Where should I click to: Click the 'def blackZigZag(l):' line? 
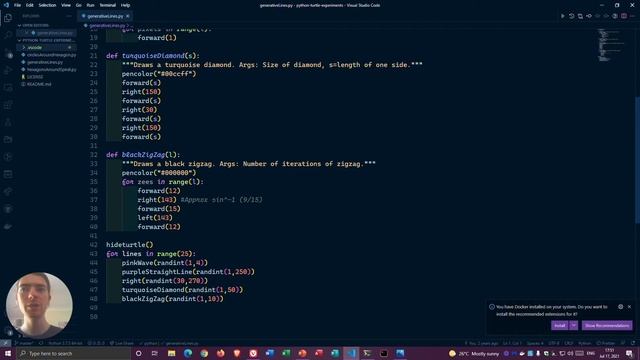[x=143, y=155]
